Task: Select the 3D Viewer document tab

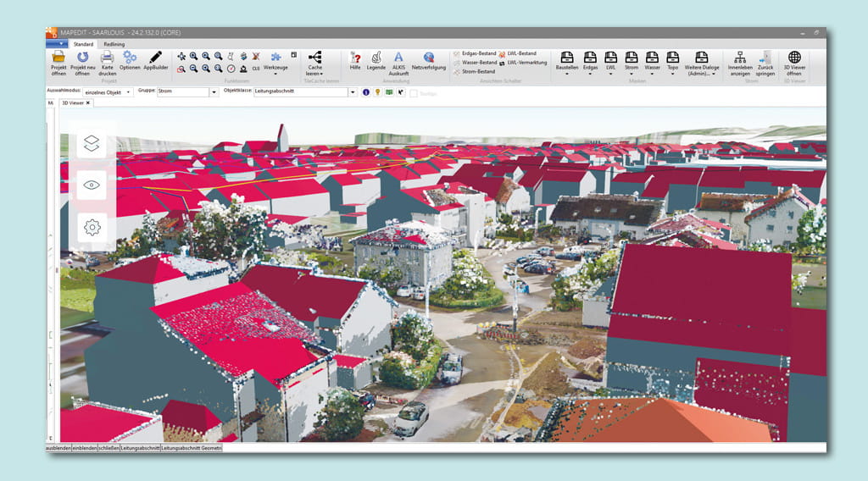Action: (x=74, y=102)
